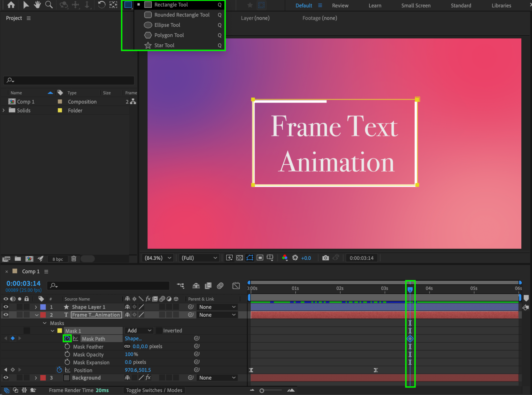The height and width of the screenshot is (395, 532).
Task: Switch to the Review workspace
Action: click(x=340, y=6)
